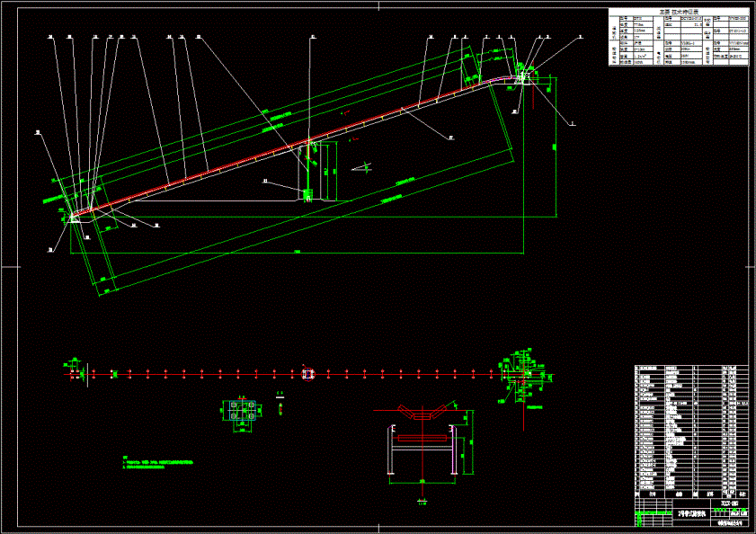Select the width dimension below idler frame

(x=422, y=482)
